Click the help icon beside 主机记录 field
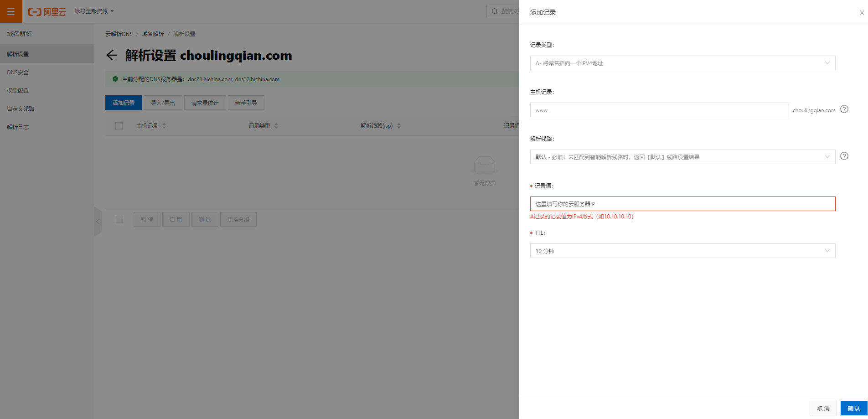 [844, 109]
